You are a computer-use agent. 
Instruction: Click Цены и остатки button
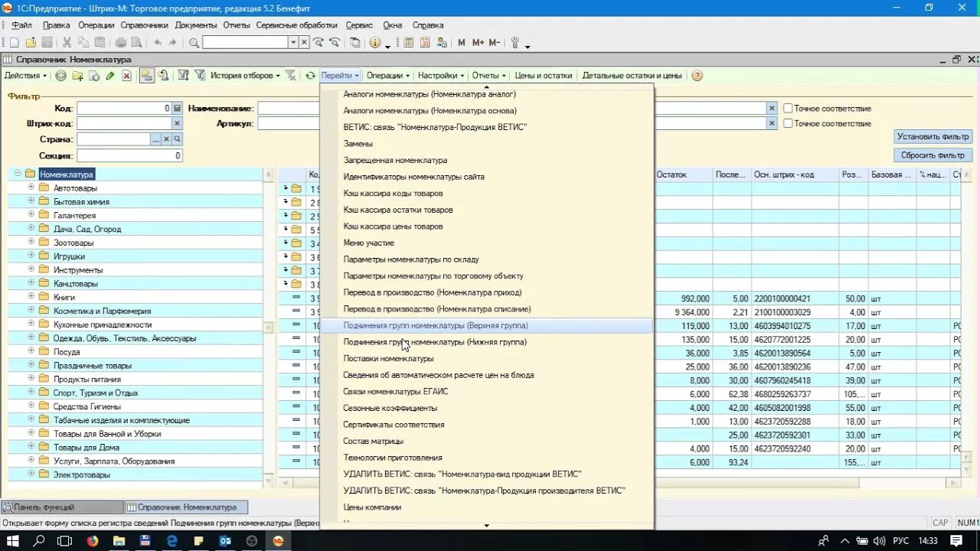(543, 76)
